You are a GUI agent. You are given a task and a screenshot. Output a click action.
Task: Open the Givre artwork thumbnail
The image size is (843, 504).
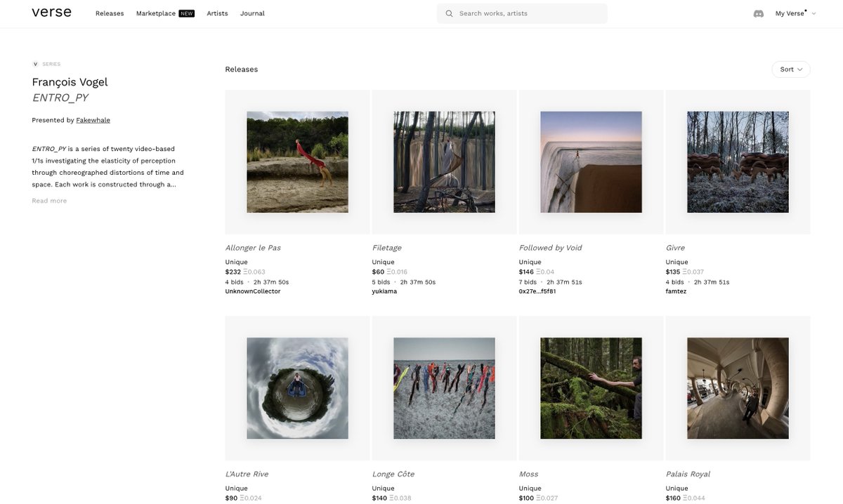(738, 162)
